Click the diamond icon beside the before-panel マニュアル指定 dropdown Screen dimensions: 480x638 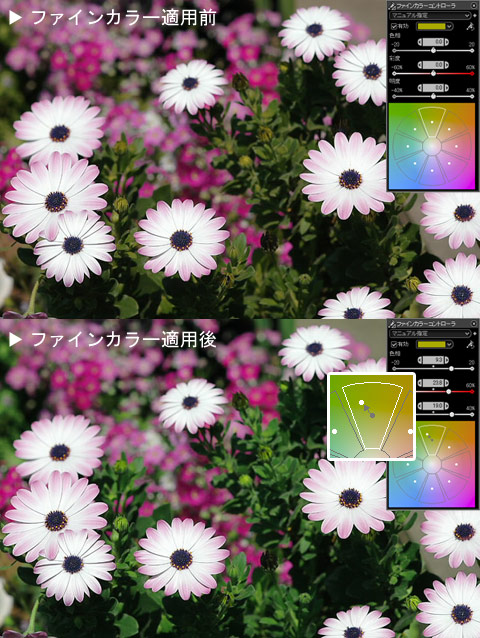click(475, 15)
